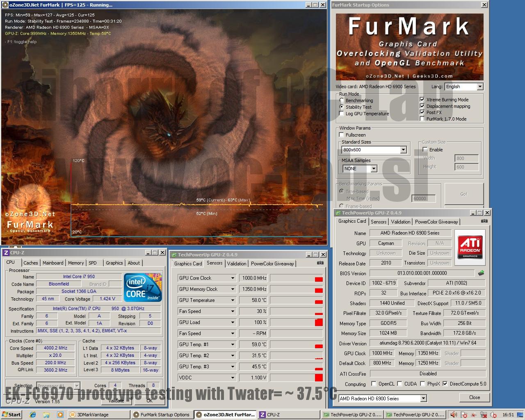Click the Custom Size Width field
This screenshot has width=525, height=420.
tap(466, 158)
